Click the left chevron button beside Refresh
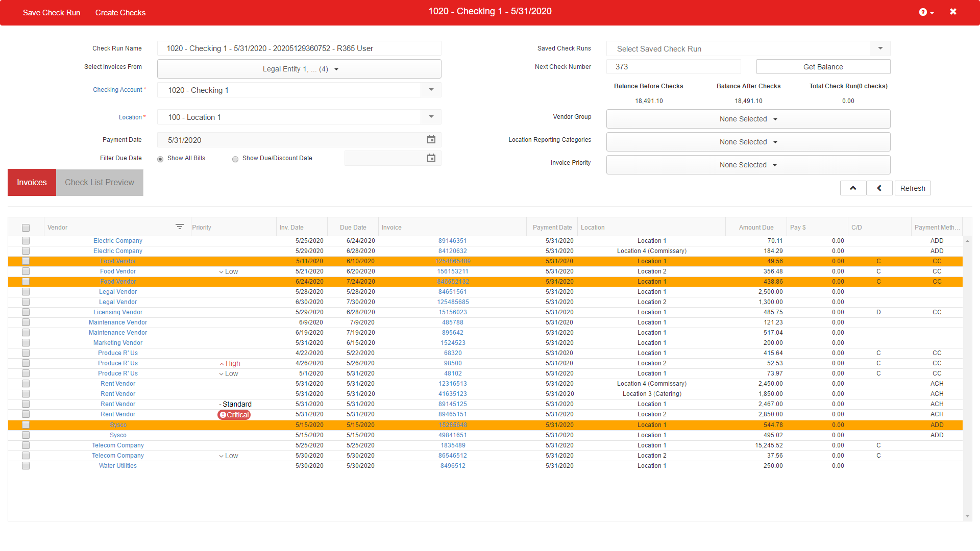The height and width of the screenshot is (551, 980). (879, 188)
